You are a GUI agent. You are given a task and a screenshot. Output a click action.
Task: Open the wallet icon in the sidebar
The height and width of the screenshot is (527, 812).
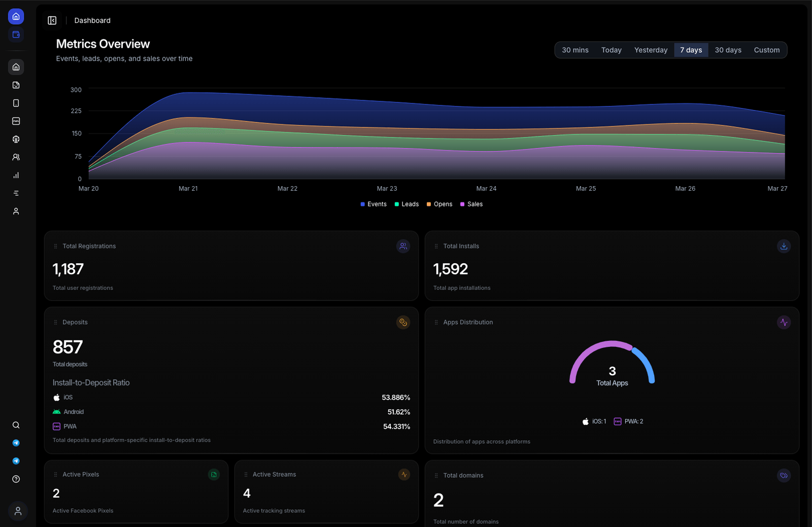16,35
